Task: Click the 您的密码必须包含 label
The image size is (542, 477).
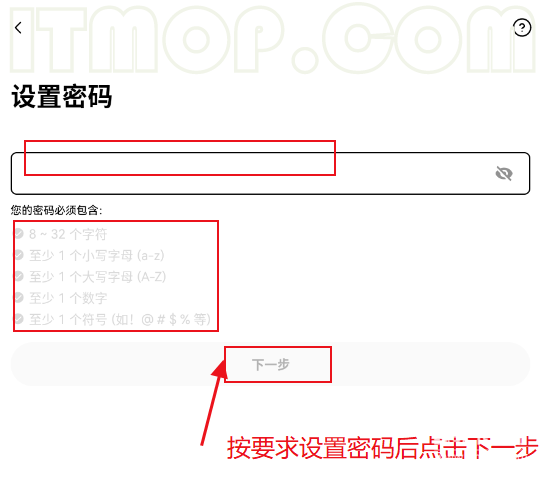Action: click(56, 210)
